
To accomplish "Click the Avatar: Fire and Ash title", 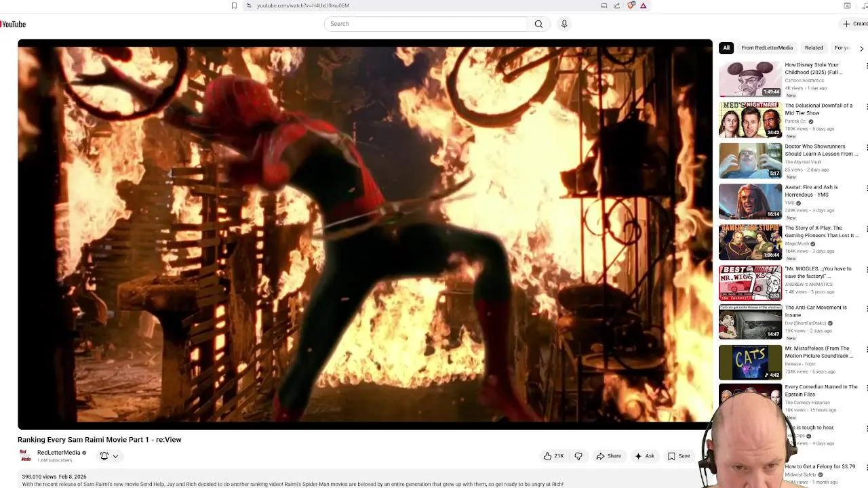I will pos(811,191).
